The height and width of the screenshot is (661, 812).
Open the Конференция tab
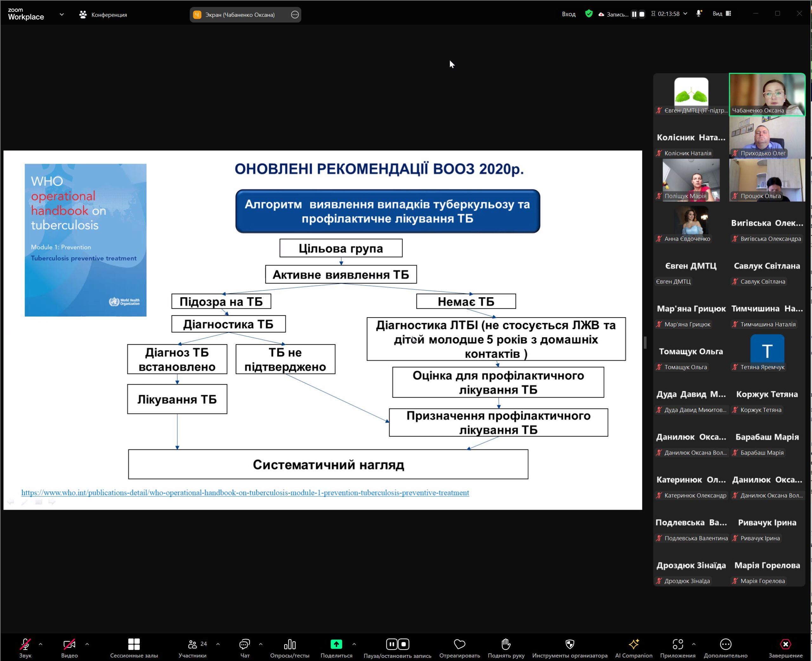(103, 15)
